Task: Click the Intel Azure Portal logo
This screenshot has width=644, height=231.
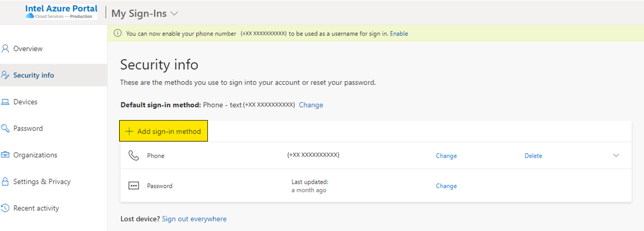Action: pyautogui.click(x=61, y=12)
